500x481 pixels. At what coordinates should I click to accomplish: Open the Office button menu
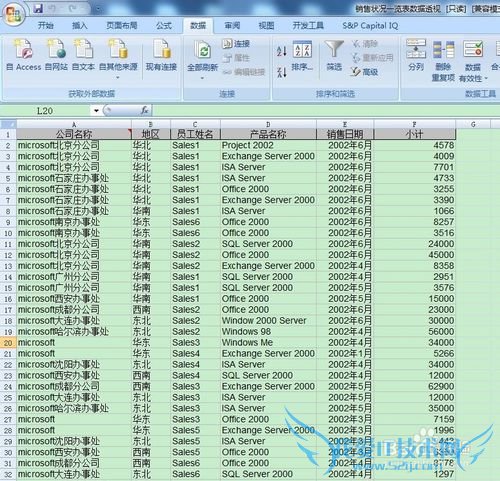[x=13, y=13]
